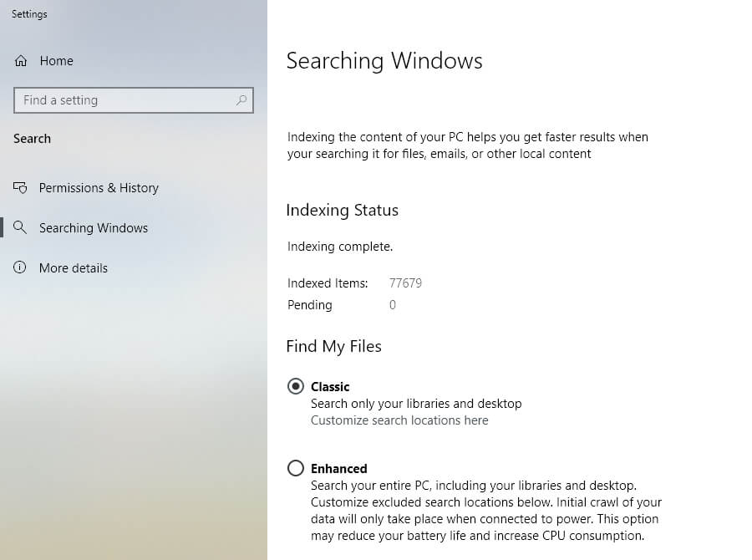This screenshot has width=752, height=560.
Task: Click the Classic option label
Action: [x=330, y=387]
